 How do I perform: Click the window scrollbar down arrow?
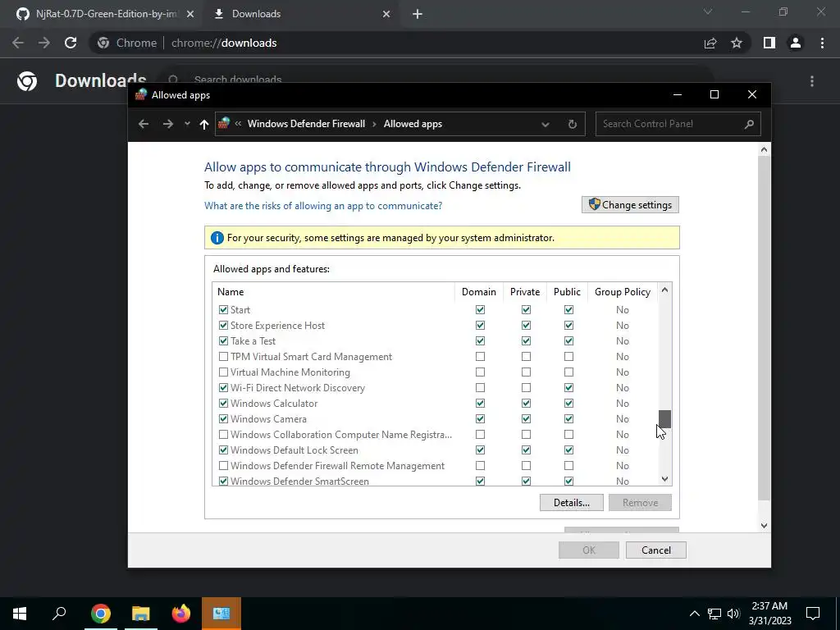[765, 526]
